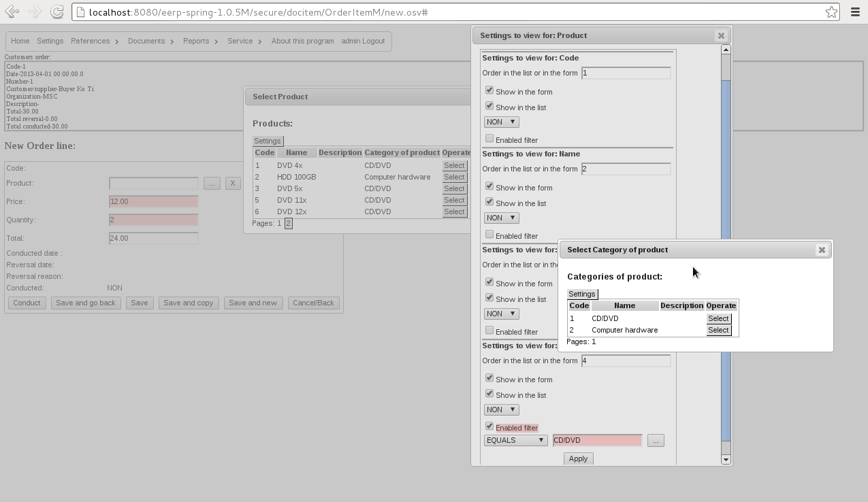
Task: Open the Documents menu
Action: coord(146,41)
